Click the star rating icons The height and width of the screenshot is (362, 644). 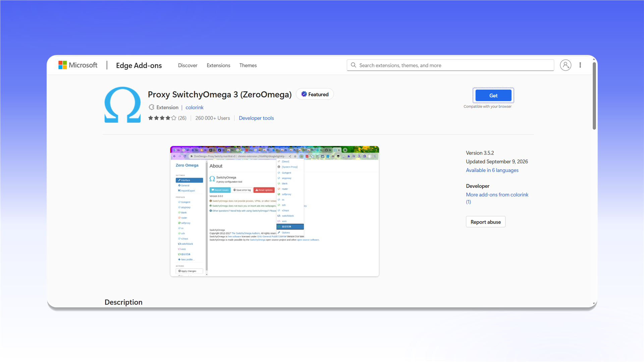pos(162,118)
